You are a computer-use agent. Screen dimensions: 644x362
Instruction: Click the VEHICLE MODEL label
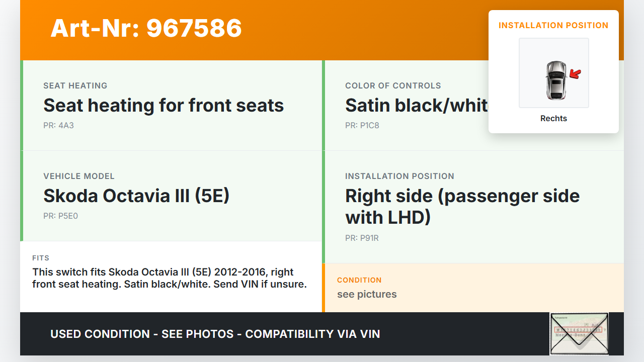(79, 176)
